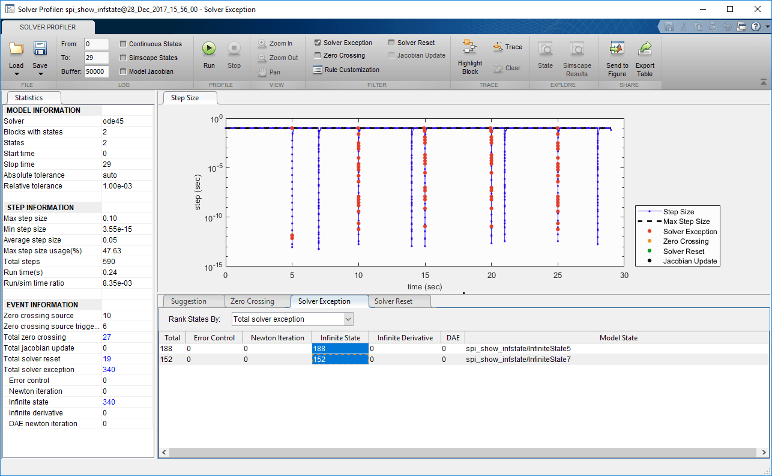Open the Rank States By dropdown
The width and height of the screenshot is (772, 476).
coord(292,319)
